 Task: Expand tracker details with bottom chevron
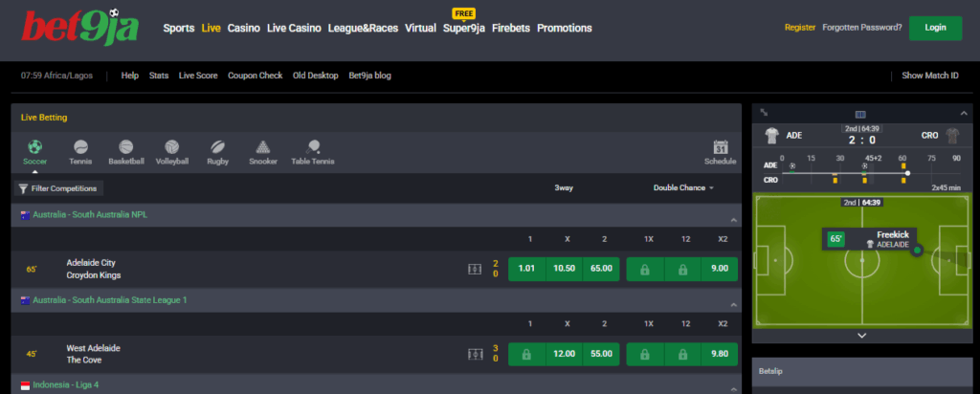[x=862, y=336]
